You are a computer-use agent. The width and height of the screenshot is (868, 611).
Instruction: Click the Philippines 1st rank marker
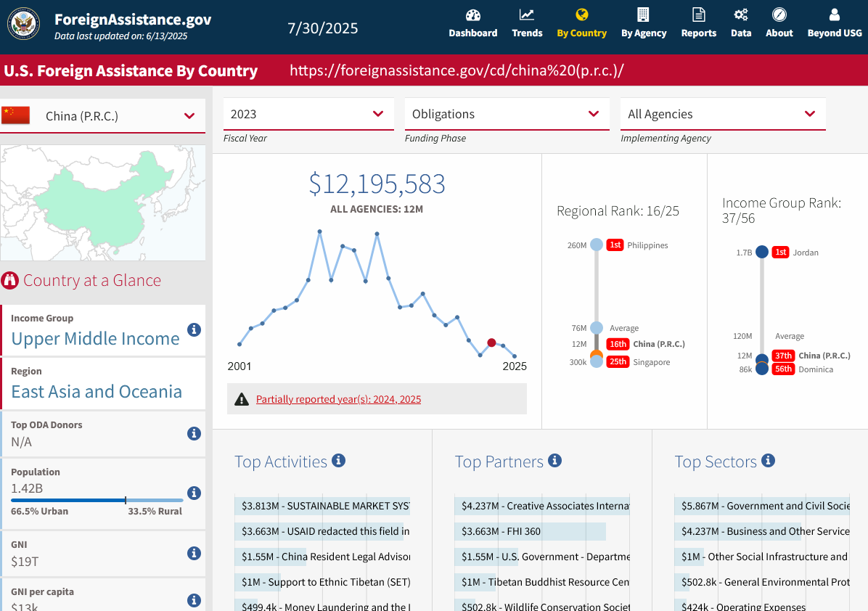[596, 245]
